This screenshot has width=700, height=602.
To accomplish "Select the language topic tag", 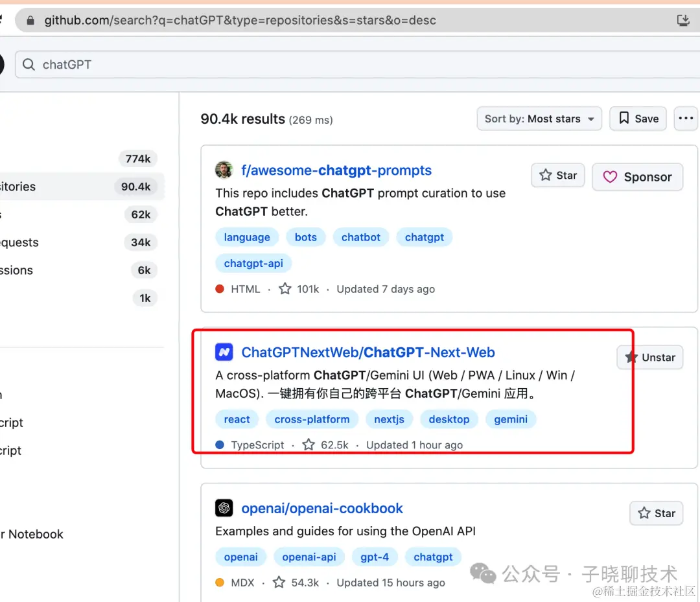I will tap(247, 237).
